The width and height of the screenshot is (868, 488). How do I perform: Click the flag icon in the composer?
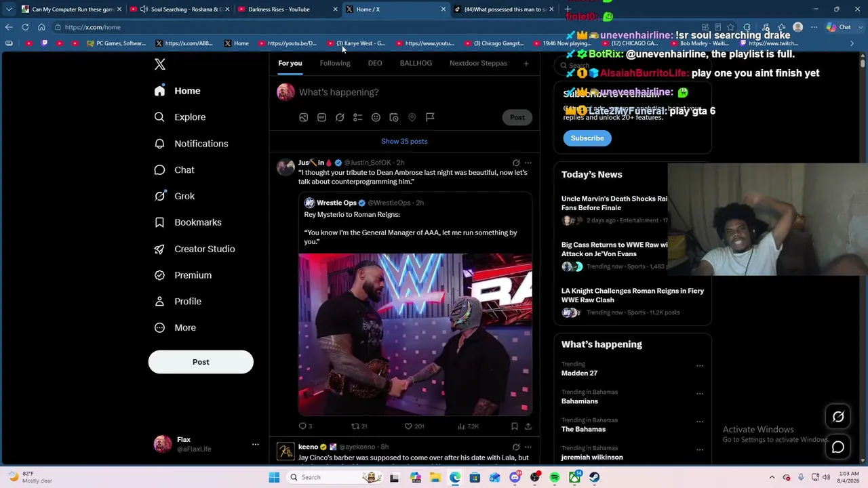pos(430,117)
